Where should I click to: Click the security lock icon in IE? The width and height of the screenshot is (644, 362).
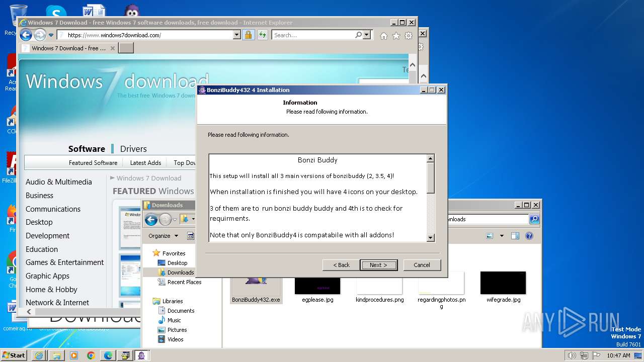(248, 35)
